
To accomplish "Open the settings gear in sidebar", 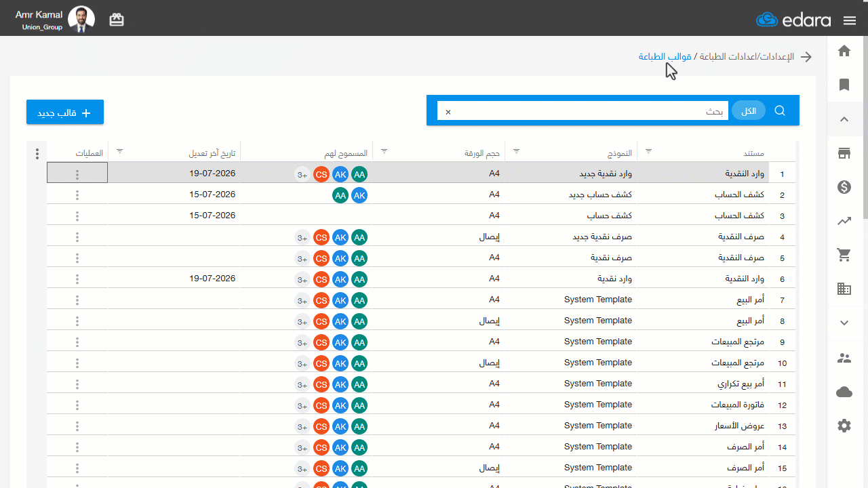I will (844, 426).
